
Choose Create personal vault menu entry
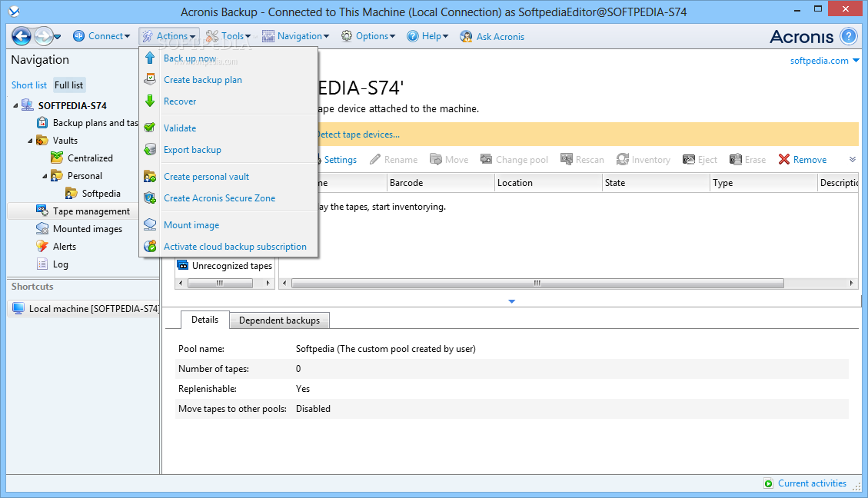click(x=207, y=177)
